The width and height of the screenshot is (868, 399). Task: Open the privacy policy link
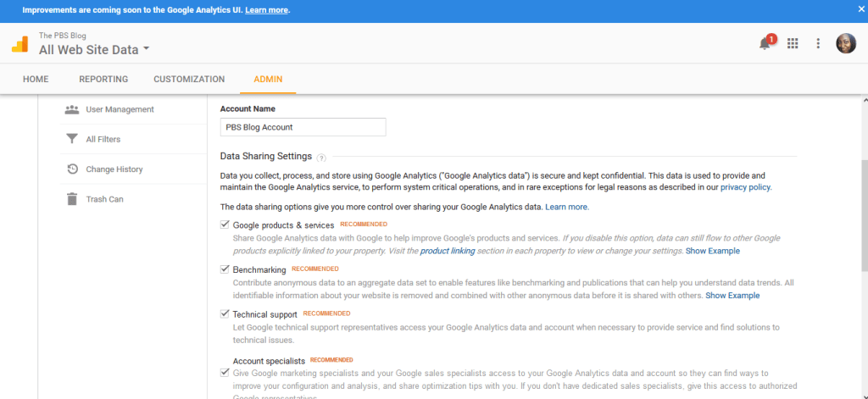point(745,187)
